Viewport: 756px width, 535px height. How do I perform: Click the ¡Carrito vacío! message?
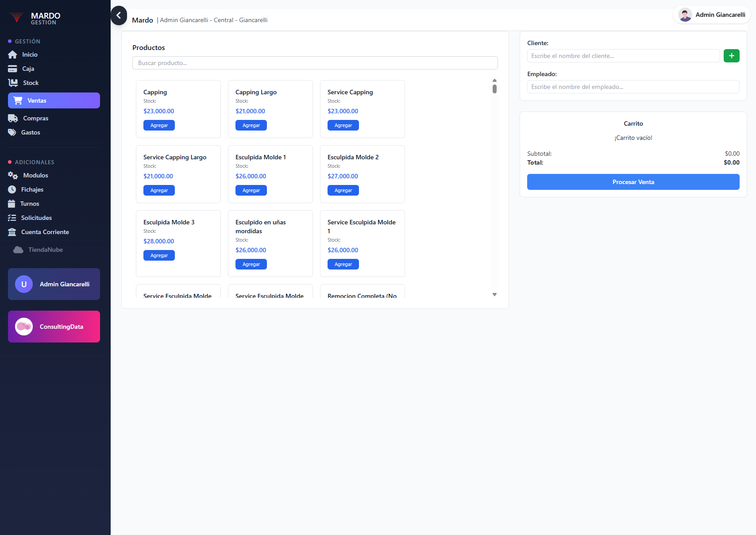pyautogui.click(x=633, y=138)
